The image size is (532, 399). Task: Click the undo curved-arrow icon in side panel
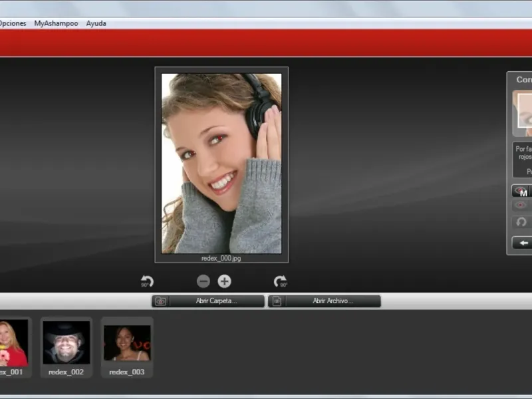point(521,222)
